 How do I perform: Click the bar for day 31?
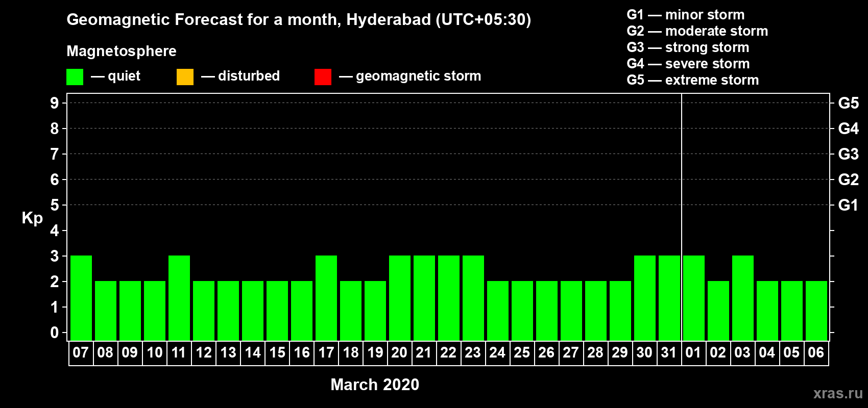669,298
